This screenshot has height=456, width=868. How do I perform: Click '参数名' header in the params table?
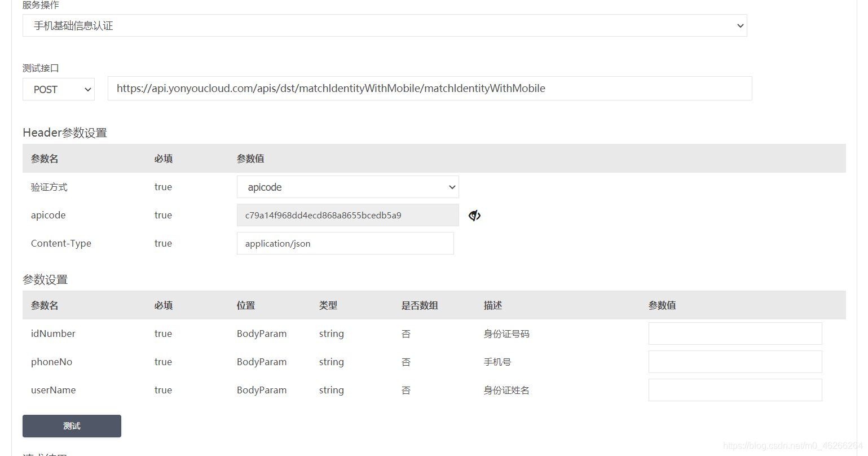tap(45, 305)
